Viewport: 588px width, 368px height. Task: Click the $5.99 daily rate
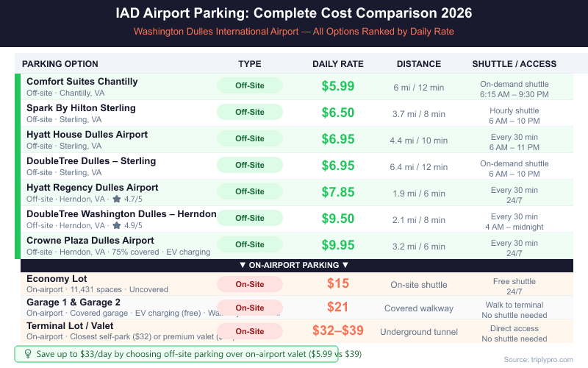coord(338,86)
